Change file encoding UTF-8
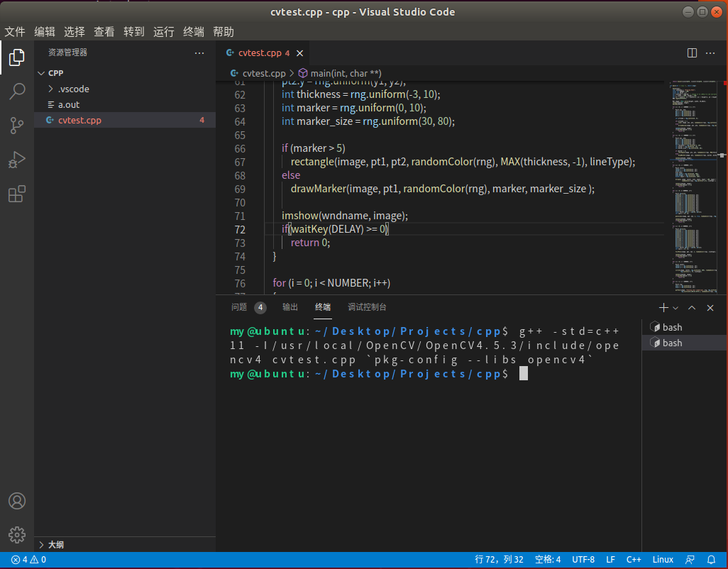The width and height of the screenshot is (728, 569). pos(583,560)
